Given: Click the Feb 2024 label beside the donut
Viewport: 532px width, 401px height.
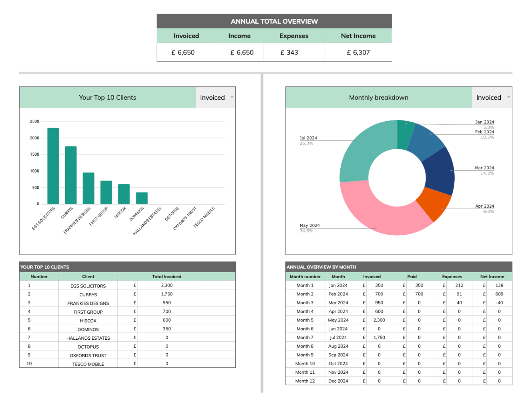Looking at the screenshot, I should coord(484,132).
